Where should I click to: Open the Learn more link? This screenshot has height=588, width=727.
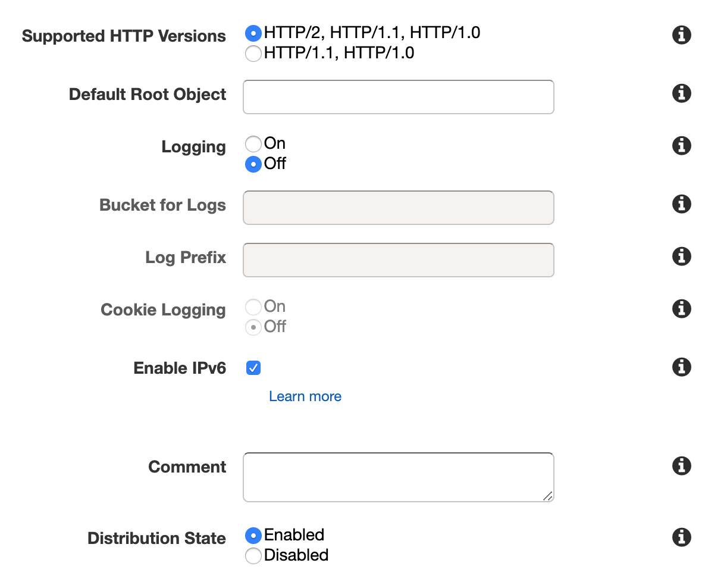305,396
